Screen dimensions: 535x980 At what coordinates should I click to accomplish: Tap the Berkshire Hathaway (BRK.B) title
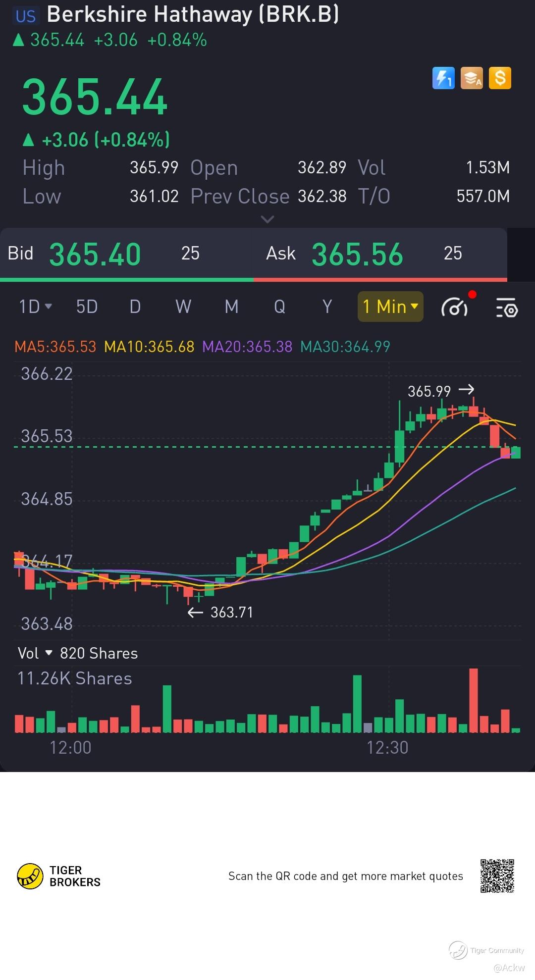pos(193,15)
